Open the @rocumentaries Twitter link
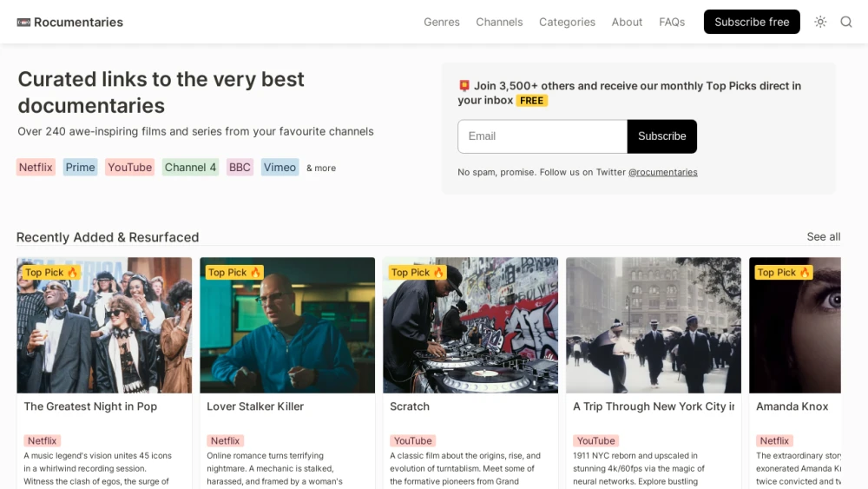Image resolution: width=868 pixels, height=489 pixels. 662,172
